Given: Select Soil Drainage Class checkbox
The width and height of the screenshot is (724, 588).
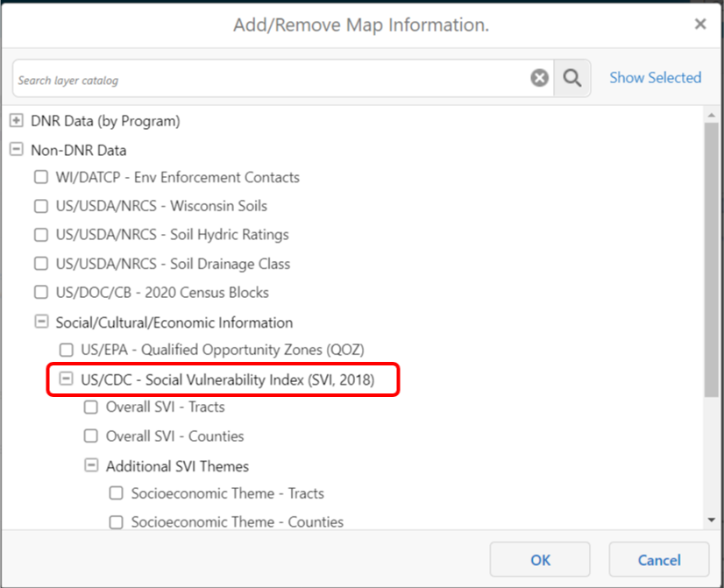Looking at the screenshot, I should [41, 263].
